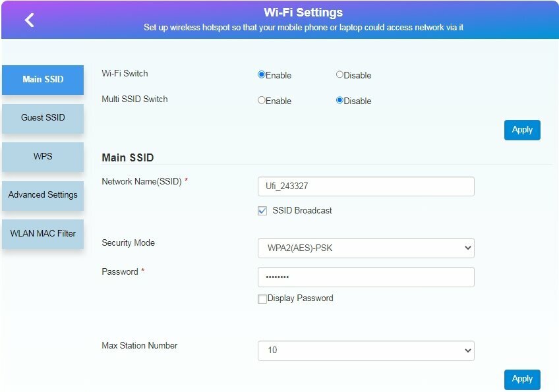Select Disable for Wi-Fi Switch
The image size is (559, 392).
340,74
